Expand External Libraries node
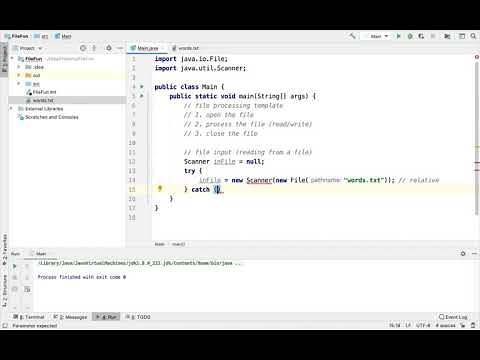 coord(12,109)
